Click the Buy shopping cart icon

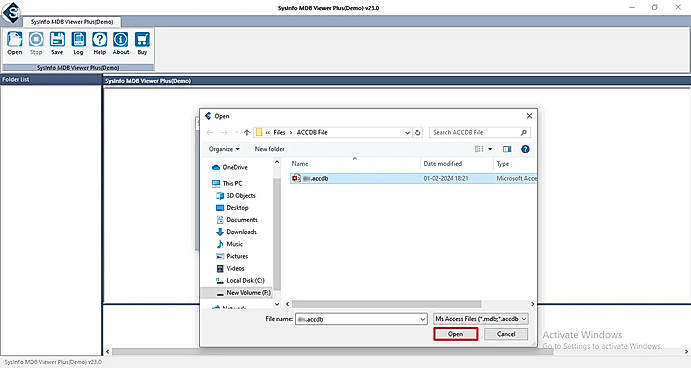(x=142, y=43)
